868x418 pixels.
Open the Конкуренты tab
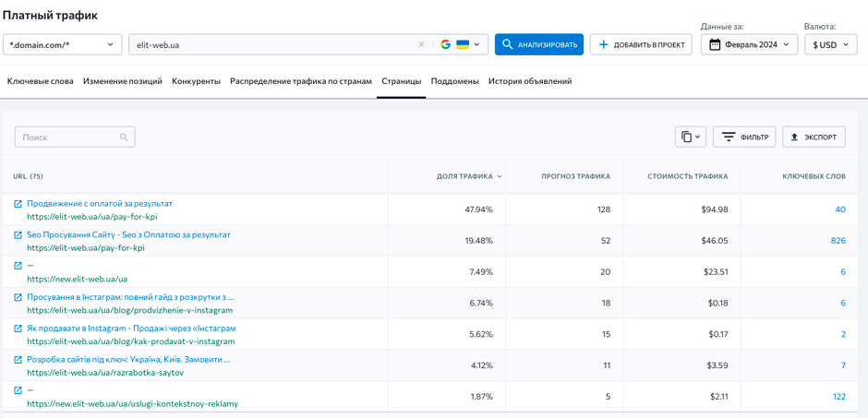[196, 81]
